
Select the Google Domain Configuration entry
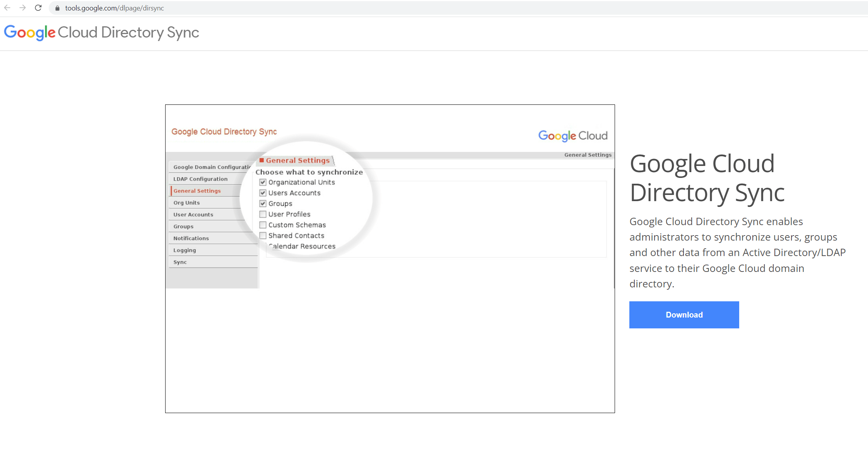(x=209, y=167)
